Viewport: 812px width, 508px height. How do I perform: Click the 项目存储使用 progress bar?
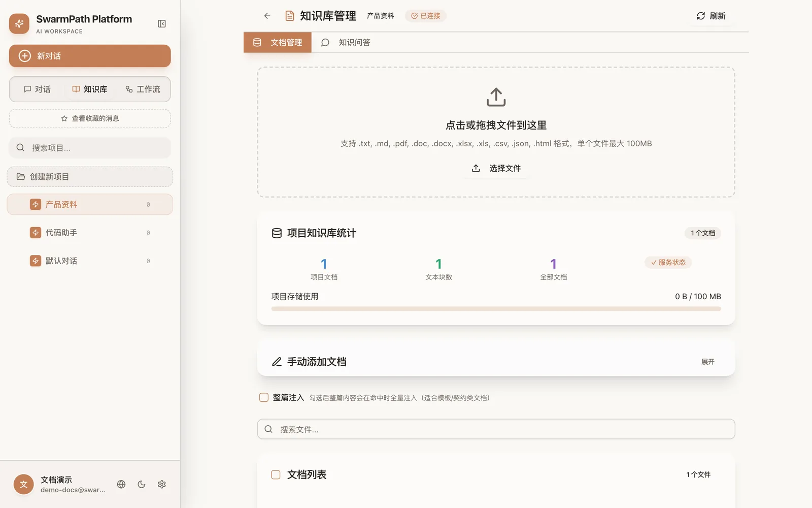[x=496, y=308]
